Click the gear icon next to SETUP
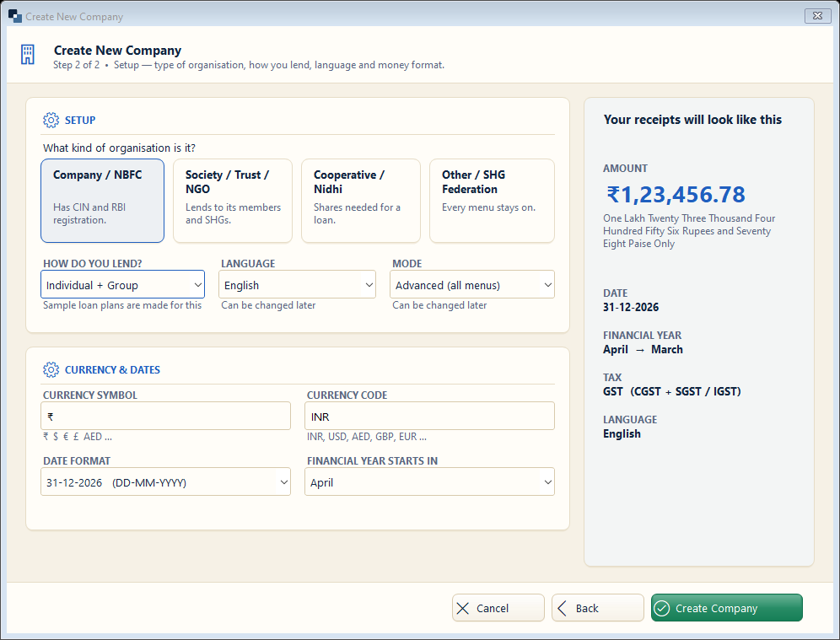Screen dimensions: 840x640 pyautogui.click(x=51, y=120)
